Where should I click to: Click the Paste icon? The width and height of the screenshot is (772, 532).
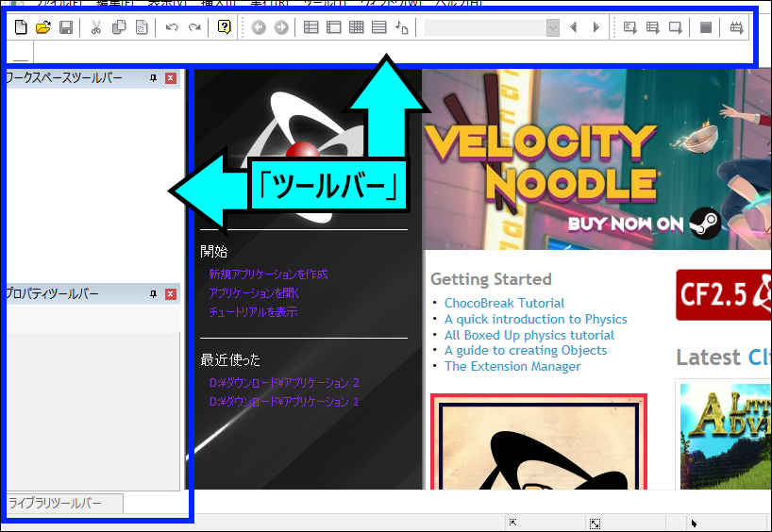click(x=142, y=27)
